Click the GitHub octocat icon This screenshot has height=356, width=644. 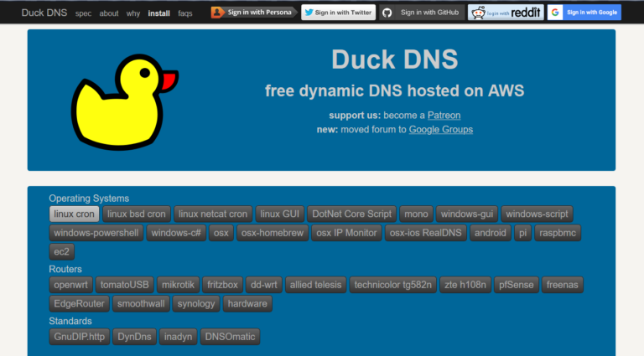(387, 13)
